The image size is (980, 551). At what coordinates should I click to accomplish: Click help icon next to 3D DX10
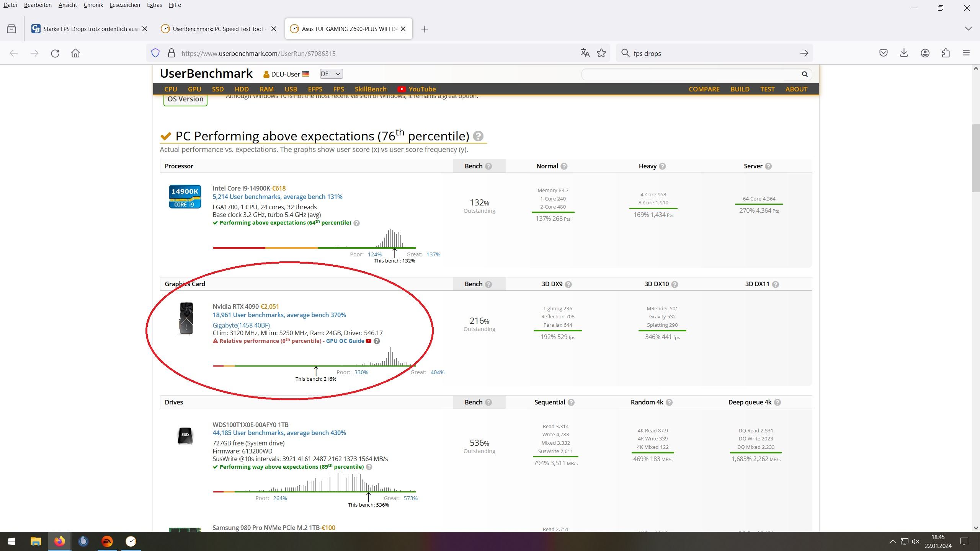tap(675, 284)
